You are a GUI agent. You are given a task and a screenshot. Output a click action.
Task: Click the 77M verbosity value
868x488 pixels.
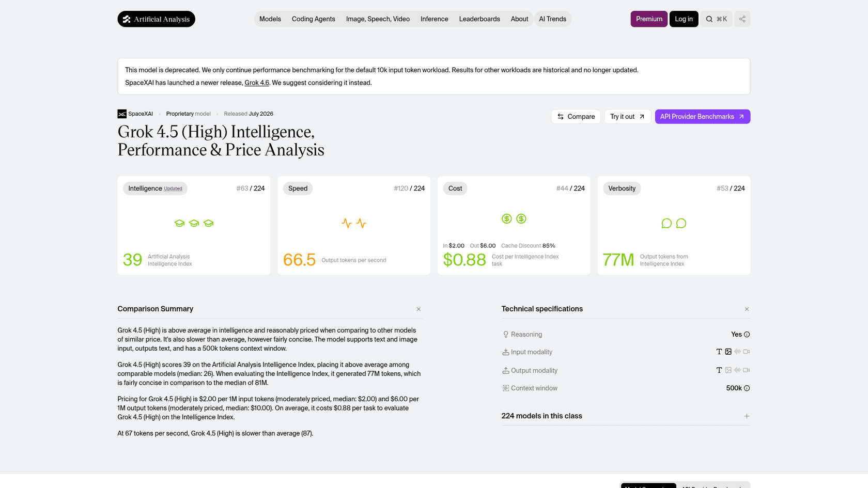point(618,260)
